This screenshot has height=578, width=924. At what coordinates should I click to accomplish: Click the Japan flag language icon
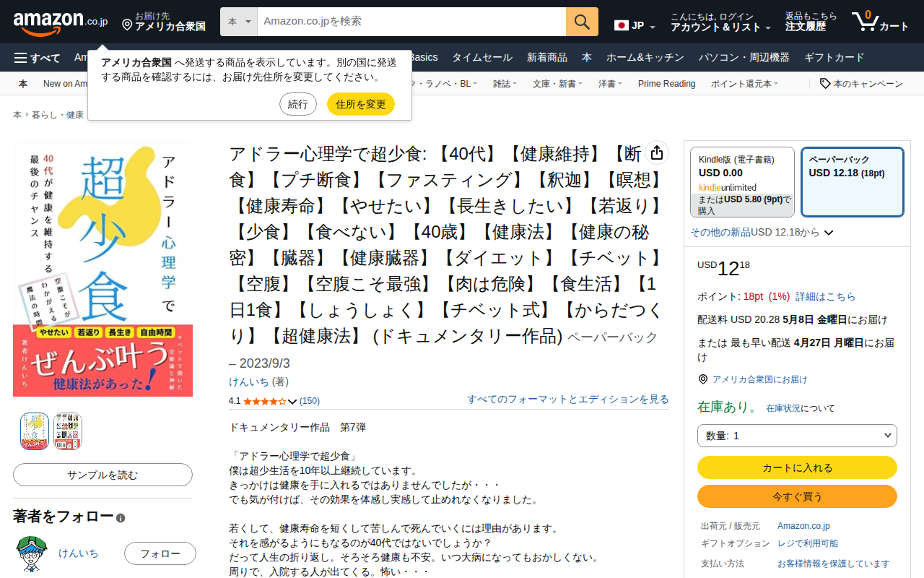pyautogui.click(x=621, y=25)
